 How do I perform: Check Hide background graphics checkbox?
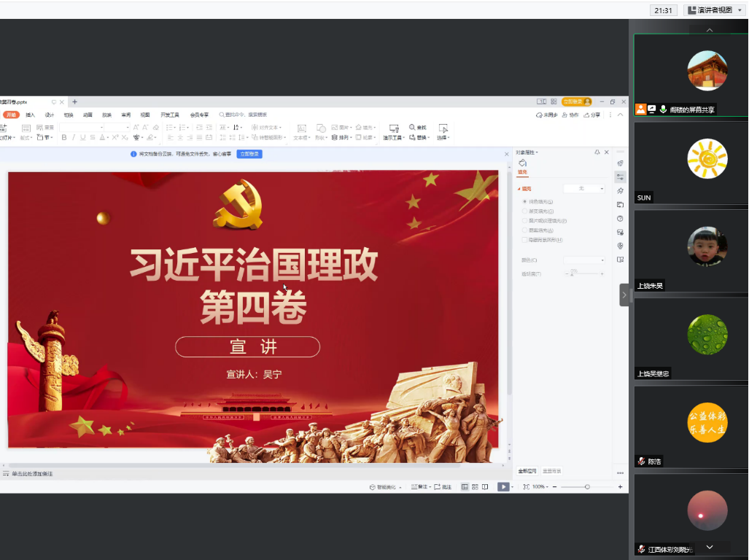(524, 240)
